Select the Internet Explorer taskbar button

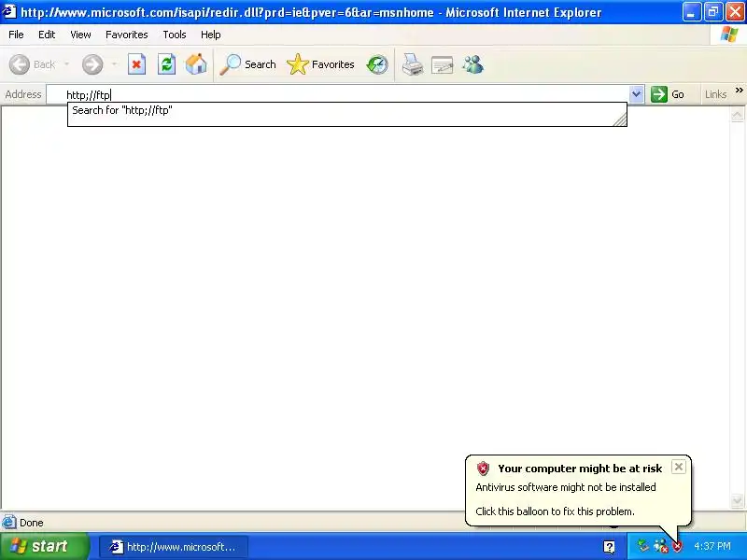(x=174, y=547)
